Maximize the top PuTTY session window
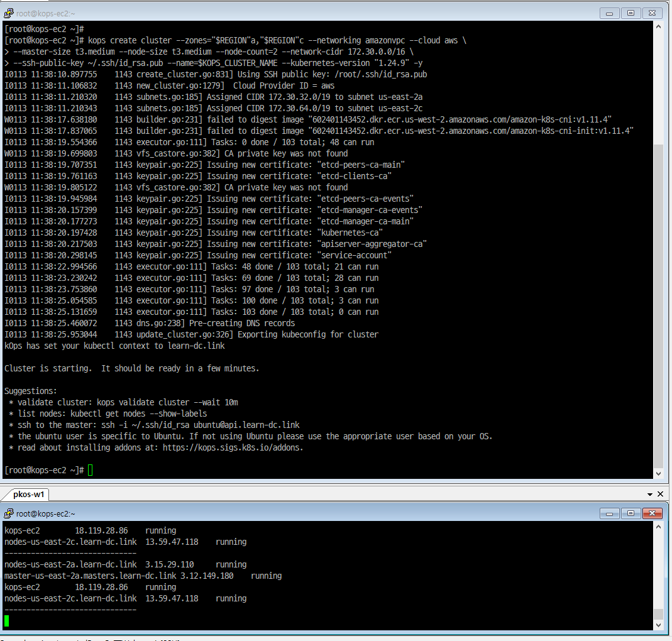The image size is (672, 641). [x=630, y=13]
